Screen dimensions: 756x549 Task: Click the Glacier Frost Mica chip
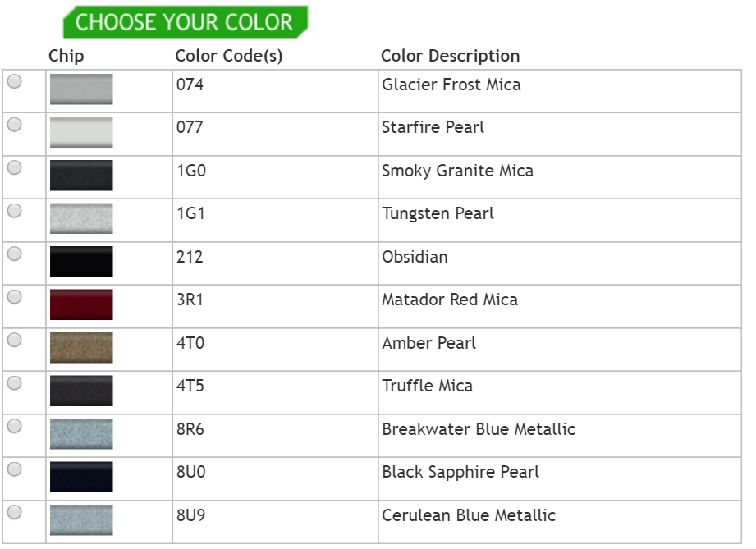pos(81,89)
